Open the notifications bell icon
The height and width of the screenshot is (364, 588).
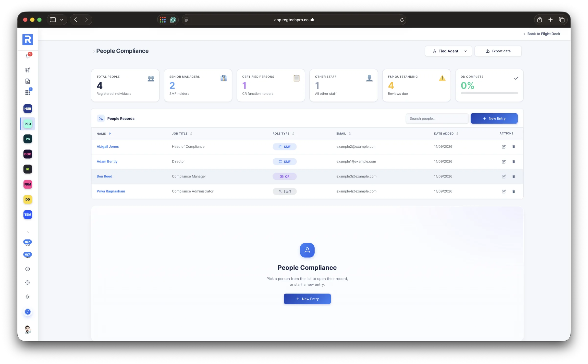click(x=28, y=56)
